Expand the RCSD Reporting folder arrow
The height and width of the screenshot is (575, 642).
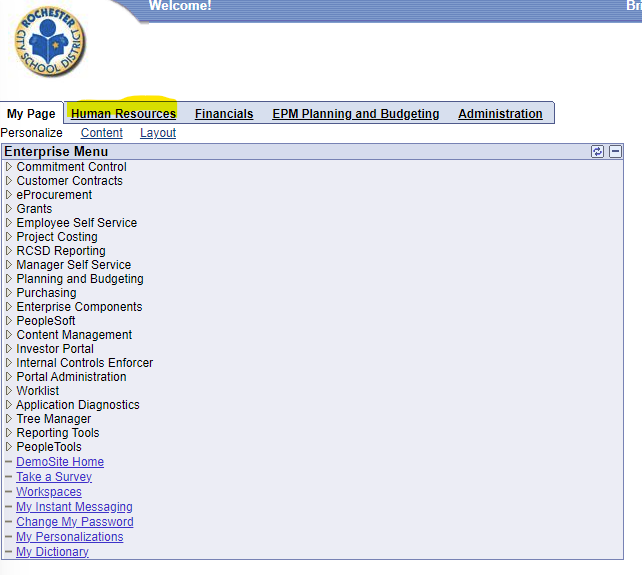coord(9,251)
